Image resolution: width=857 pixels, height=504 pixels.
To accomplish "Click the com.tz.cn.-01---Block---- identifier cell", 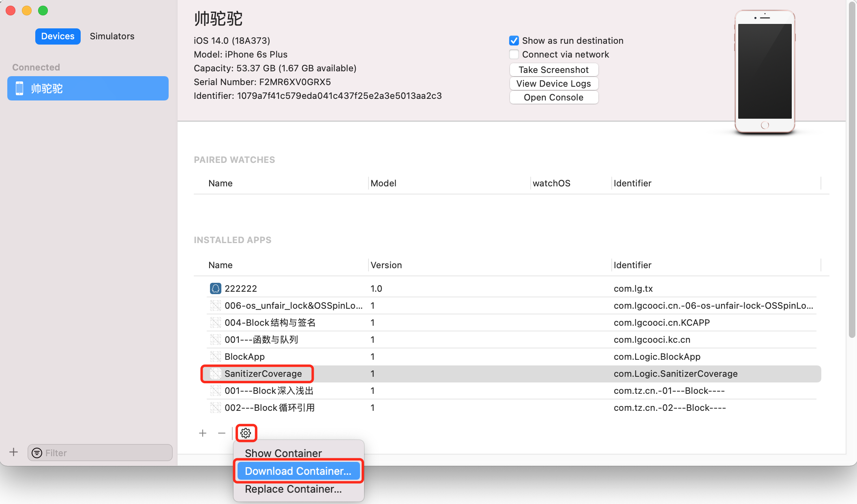I will coord(669,391).
